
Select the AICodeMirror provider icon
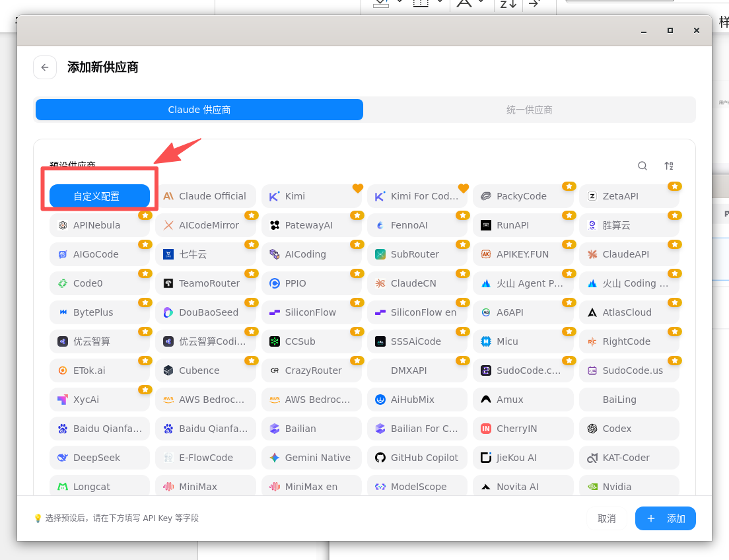(x=168, y=225)
